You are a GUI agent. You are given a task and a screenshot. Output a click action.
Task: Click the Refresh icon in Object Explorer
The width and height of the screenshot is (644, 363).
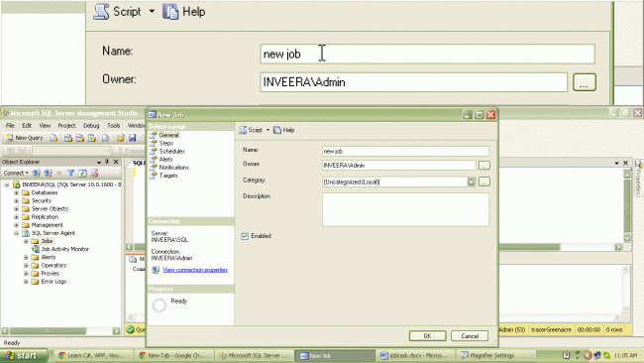coord(82,174)
